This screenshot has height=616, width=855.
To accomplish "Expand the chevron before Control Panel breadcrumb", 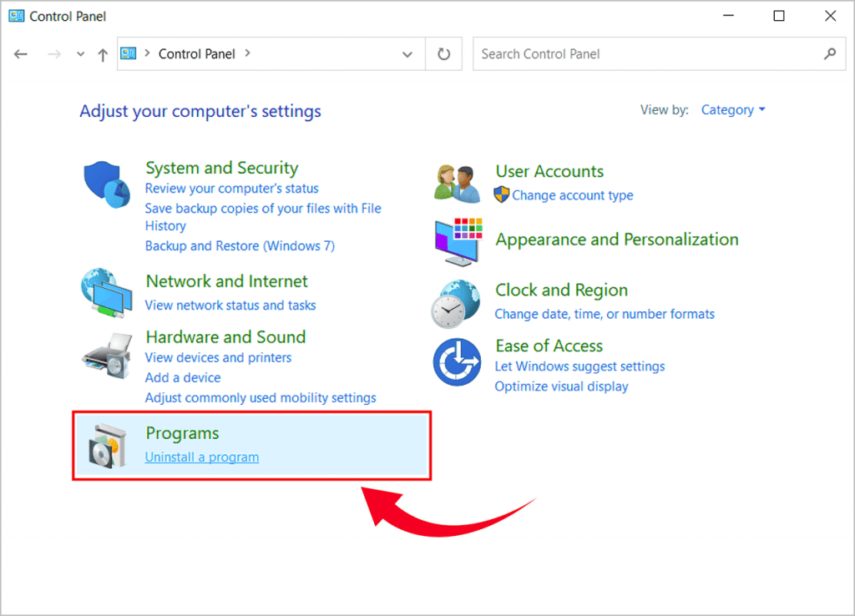I will click(x=147, y=53).
